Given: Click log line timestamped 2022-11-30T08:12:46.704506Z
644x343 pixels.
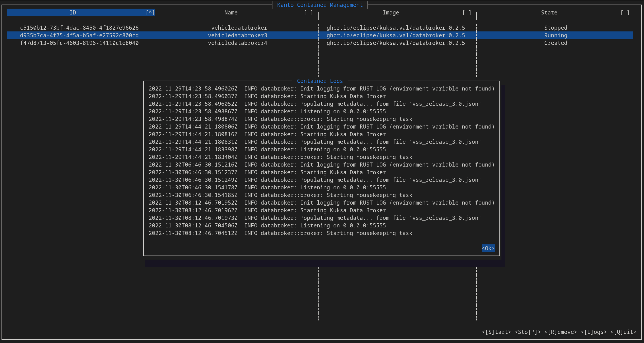Looking at the screenshot, I should [x=267, y=225].
